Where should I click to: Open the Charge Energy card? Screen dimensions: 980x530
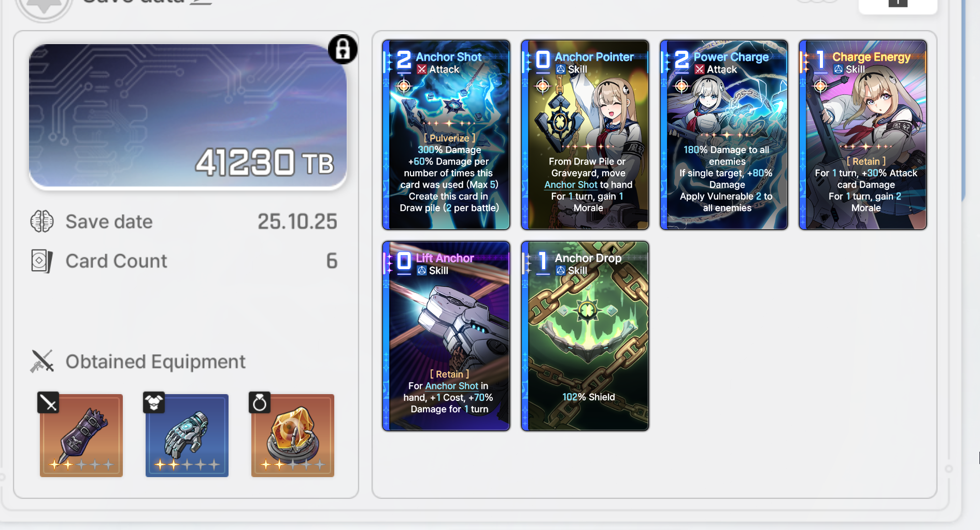pos(863,135)
